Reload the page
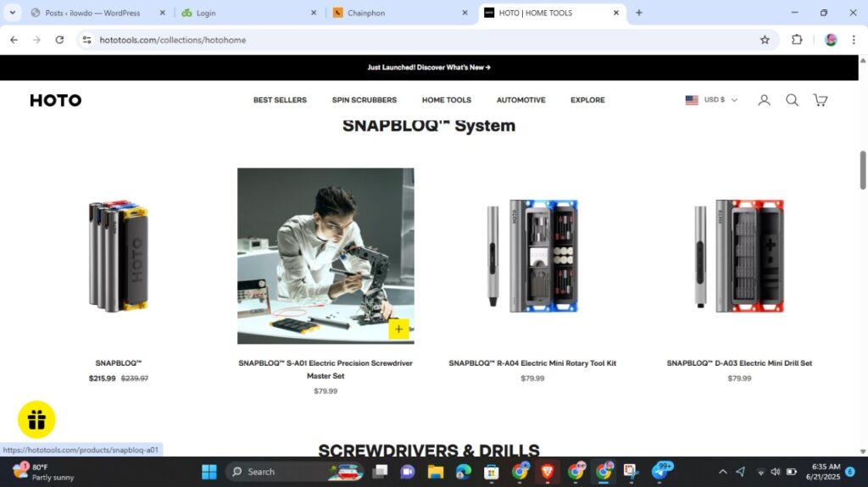The height and width of the screenshot is (487, 868). point(59,40)
